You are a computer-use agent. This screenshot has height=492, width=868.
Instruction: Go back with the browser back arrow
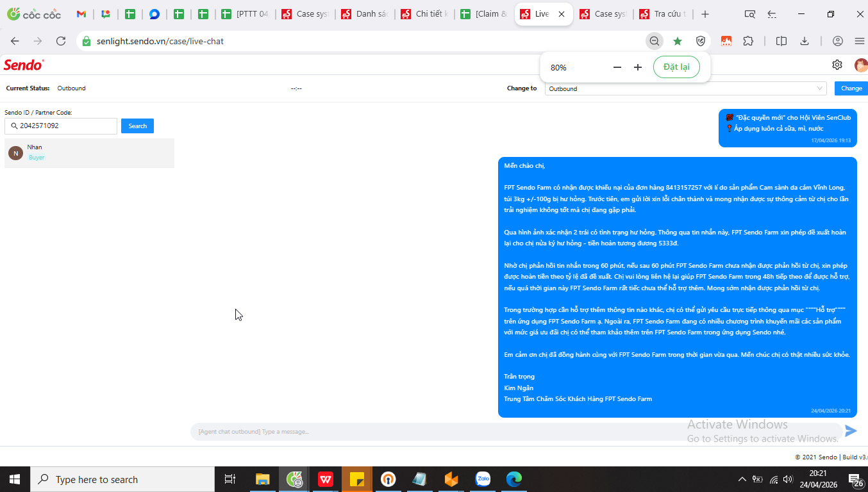coord(15,41)
